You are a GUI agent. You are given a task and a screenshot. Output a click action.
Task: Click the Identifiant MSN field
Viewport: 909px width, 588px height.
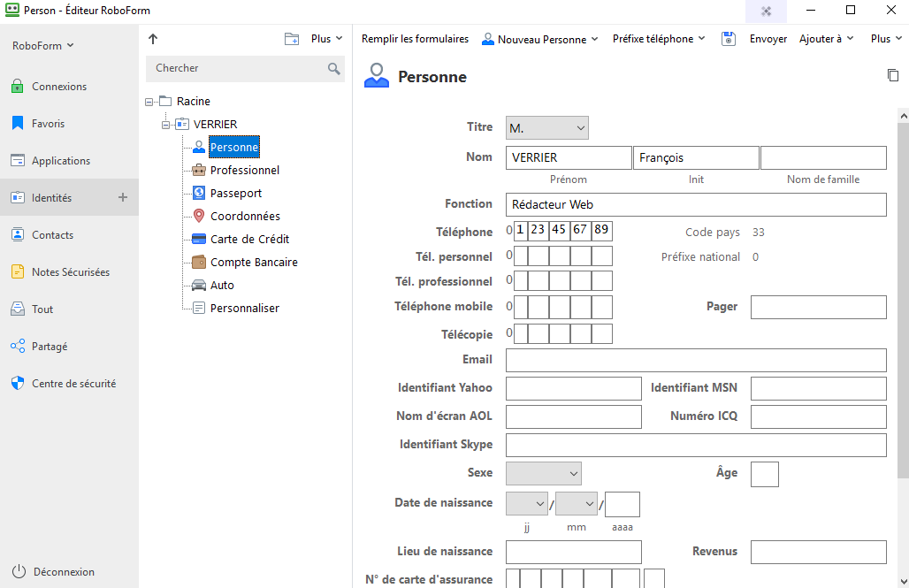819,388
